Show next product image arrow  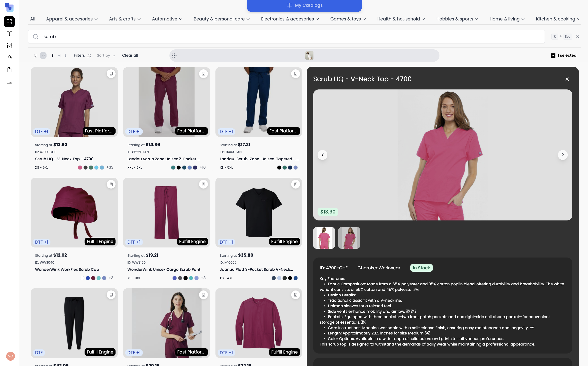click(x=563, y=155)
